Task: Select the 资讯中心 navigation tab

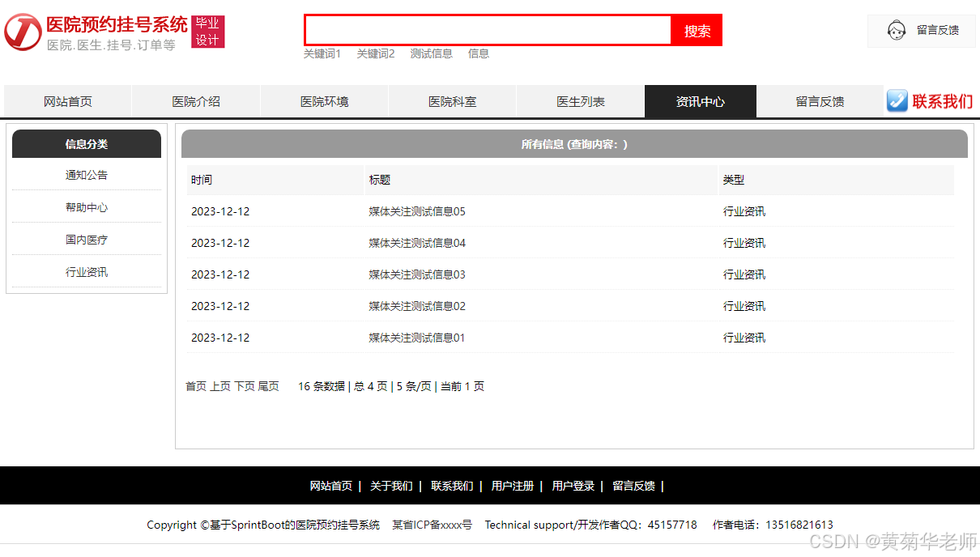Action: [701, 101]
